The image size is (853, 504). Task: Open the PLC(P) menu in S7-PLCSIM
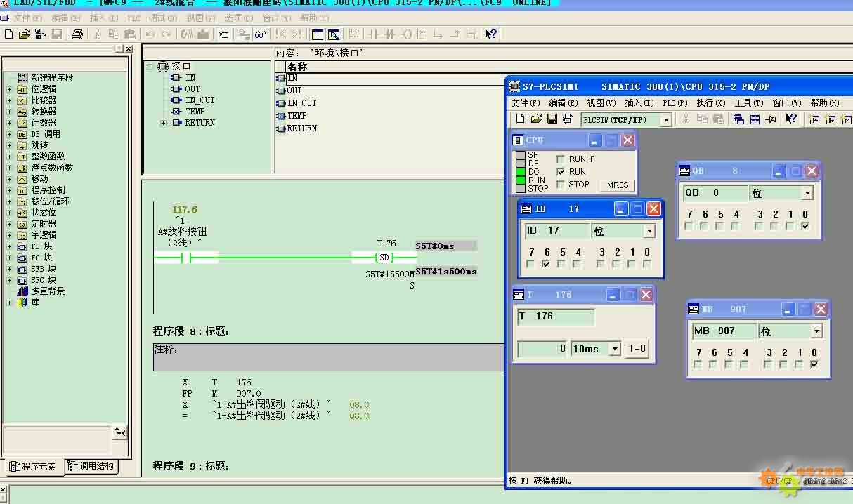click(x=675, y=103)
